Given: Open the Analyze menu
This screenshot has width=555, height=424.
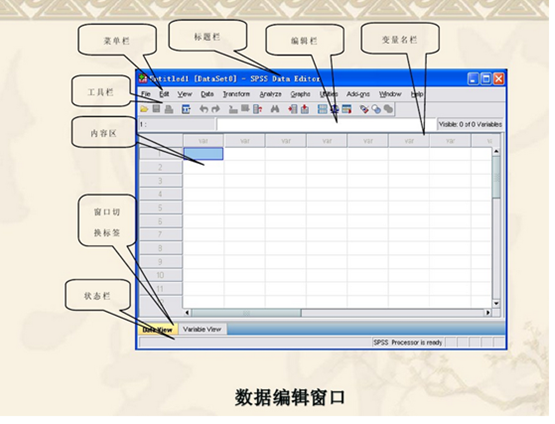Looking at the screenshot, I should coord(270,94).
